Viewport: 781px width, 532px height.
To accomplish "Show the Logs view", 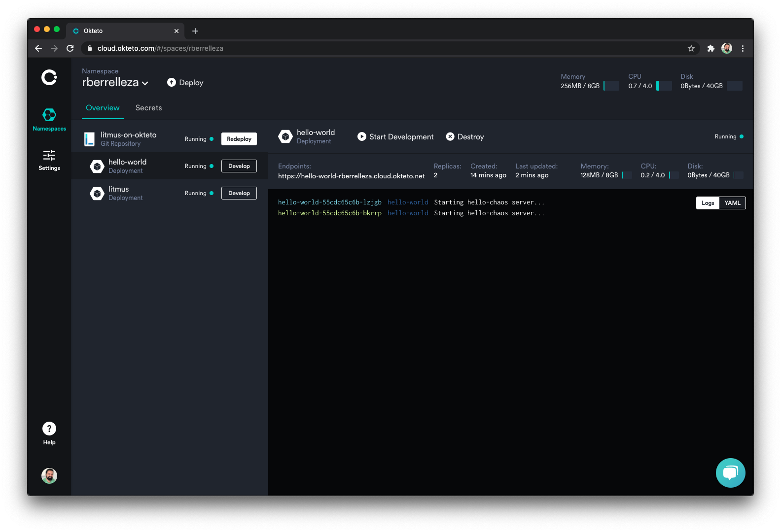I will click(x=708, y=203).
